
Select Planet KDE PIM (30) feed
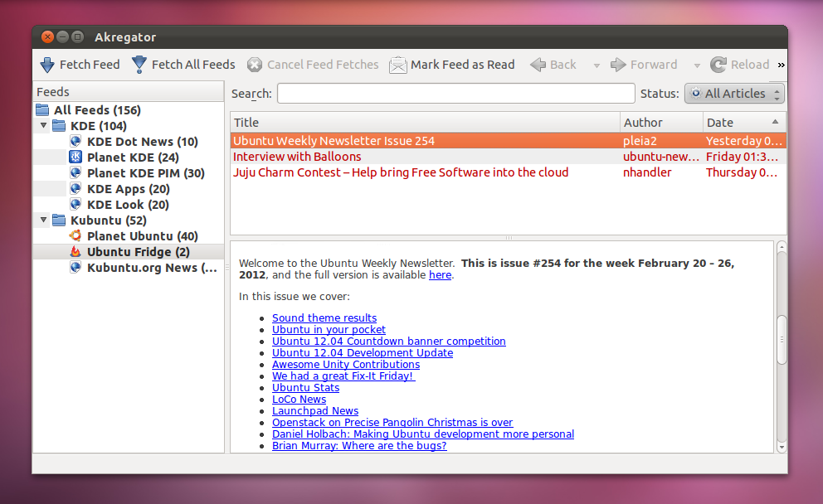145,173
